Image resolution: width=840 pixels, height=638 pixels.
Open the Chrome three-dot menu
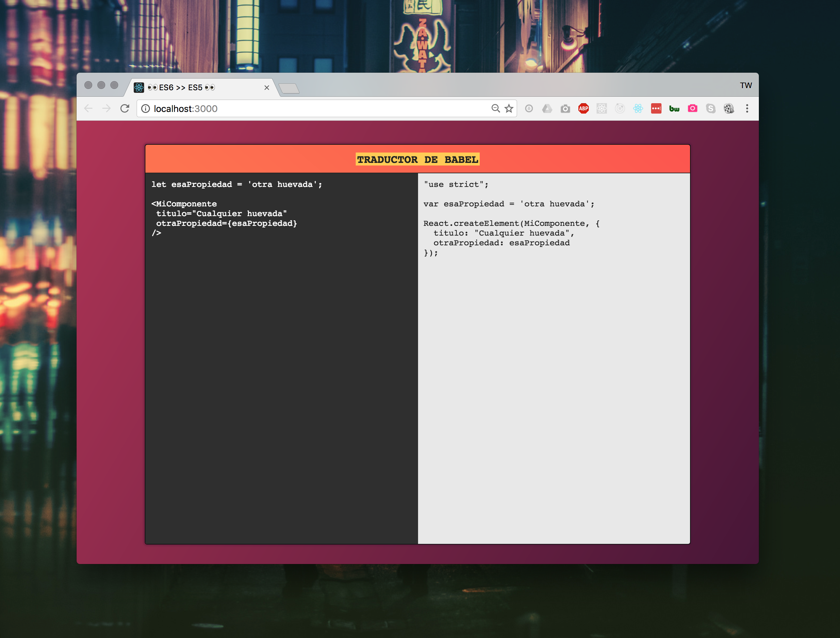[x=747, y=109]
